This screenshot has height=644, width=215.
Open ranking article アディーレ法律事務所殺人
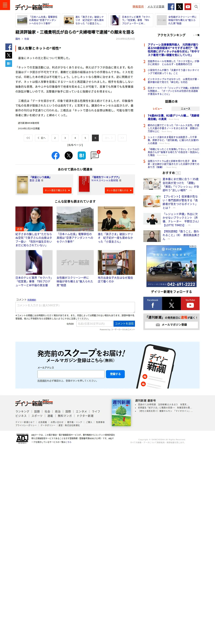[173, 50]
